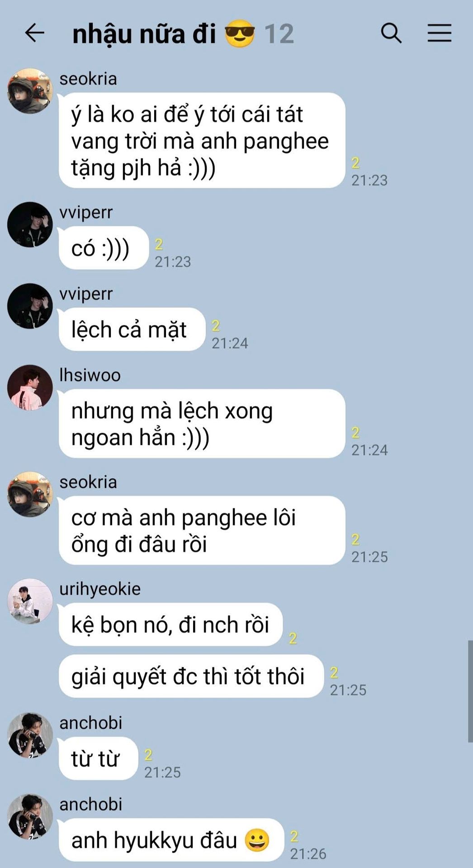
Task: Tap the "anh hyukkyu đâu" message bubble
Action: click(x=171, y=840)
